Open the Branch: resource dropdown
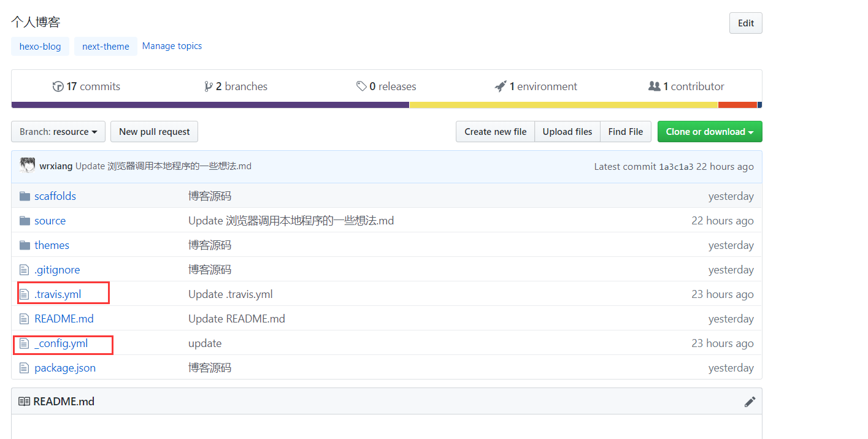The width and height of the screenshot is (868, 439). [58, 132]
